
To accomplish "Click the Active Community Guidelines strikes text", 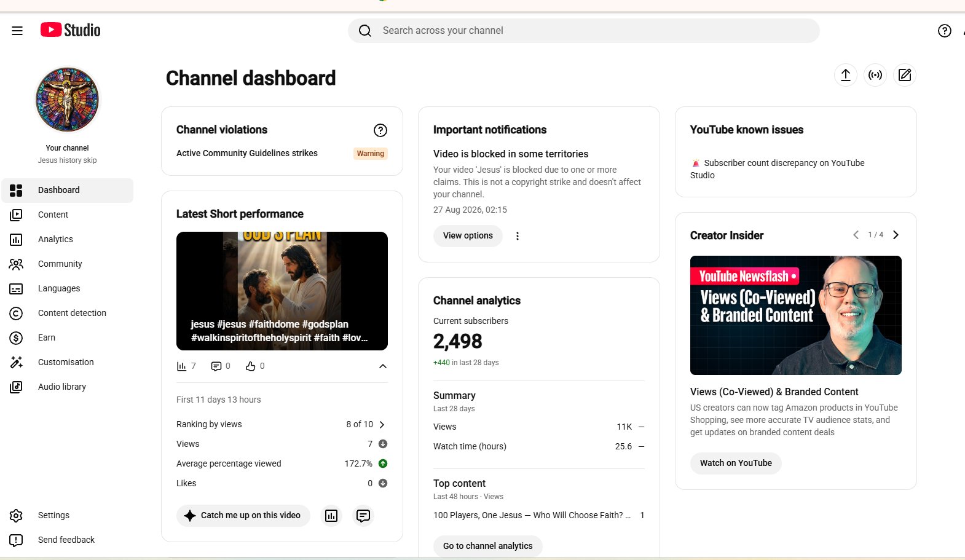I will pyautogui.click(x=247, y=154).
